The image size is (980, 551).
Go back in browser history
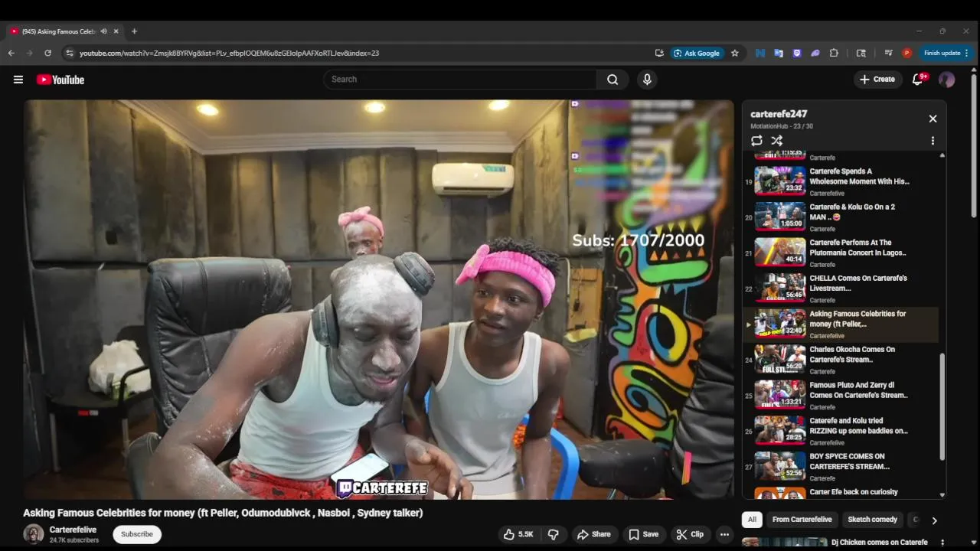11,53
